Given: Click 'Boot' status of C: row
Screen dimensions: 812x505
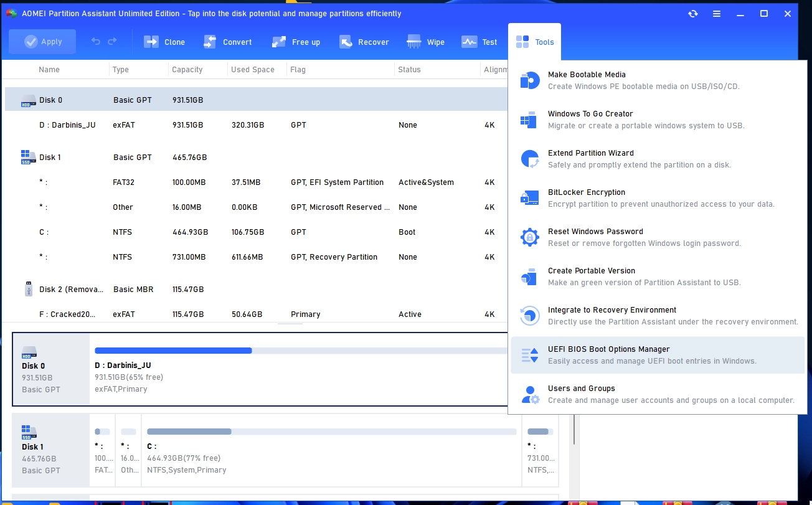Looking at the screenshot, I should pos(407,232).
